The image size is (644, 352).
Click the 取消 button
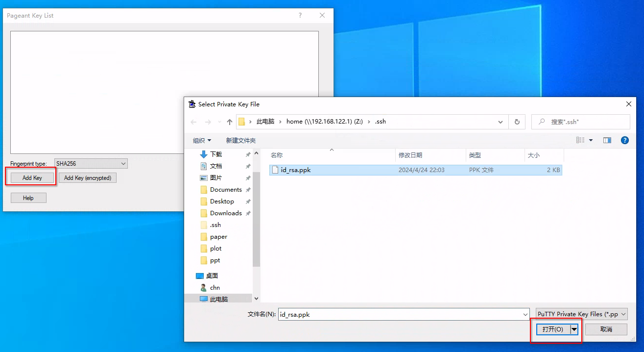606,329
